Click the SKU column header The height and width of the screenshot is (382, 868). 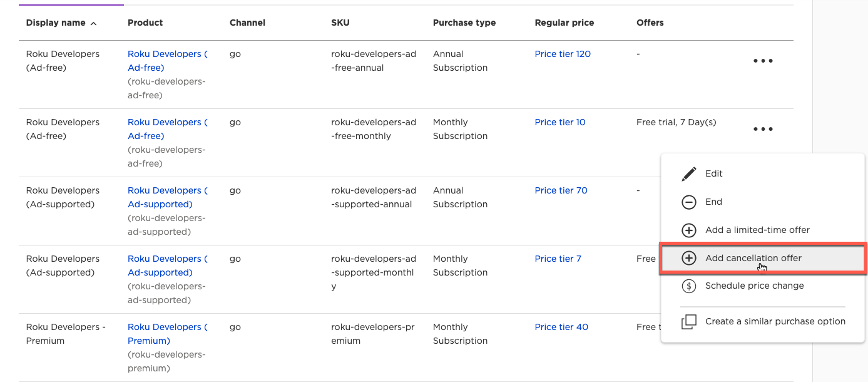340,23
